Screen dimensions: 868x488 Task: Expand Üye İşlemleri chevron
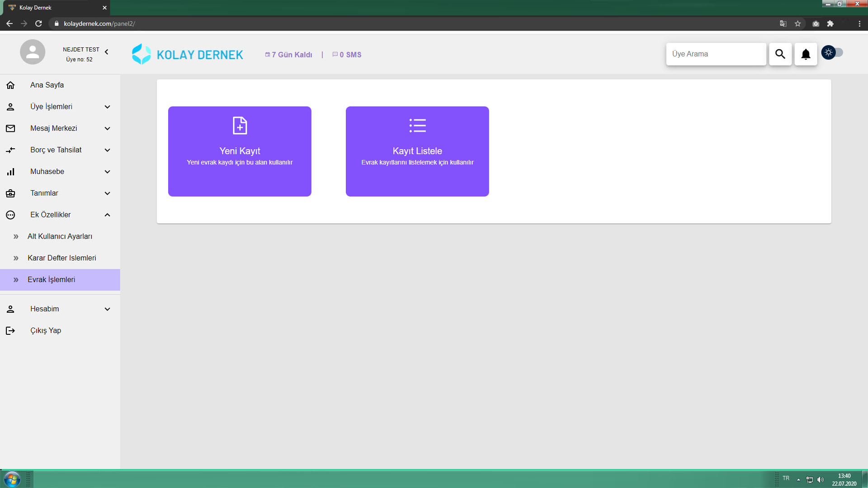tap(107, 107)
